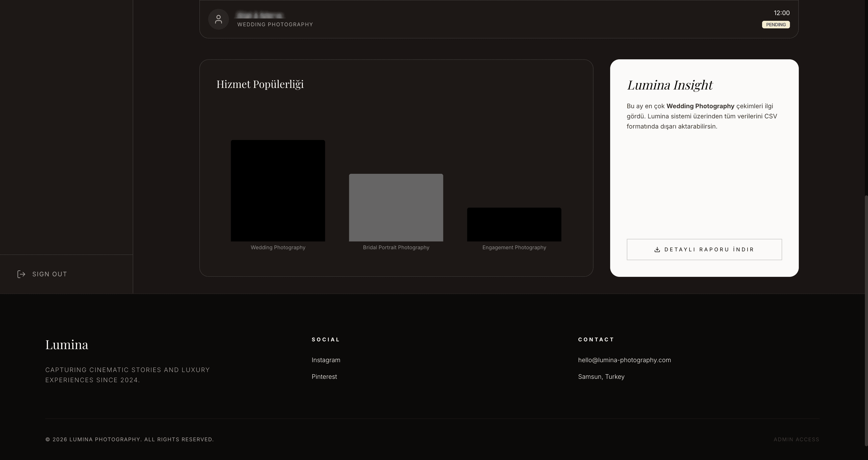Click the 12:00 booking time
The height and width of the screenshot is (460, 868).
click(782, 13)
